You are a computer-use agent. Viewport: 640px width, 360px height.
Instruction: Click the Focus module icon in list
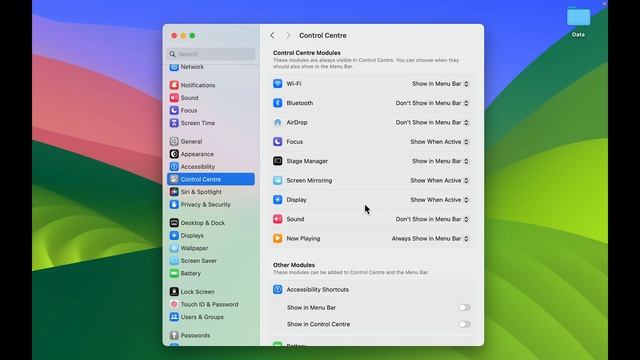pyautogui.click(x=278, y=142)
